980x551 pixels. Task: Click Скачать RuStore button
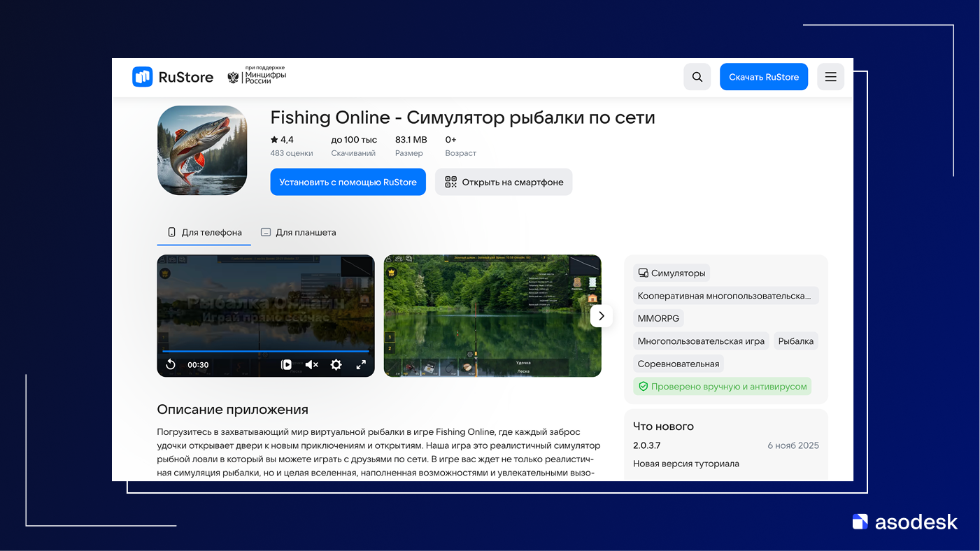763,77
